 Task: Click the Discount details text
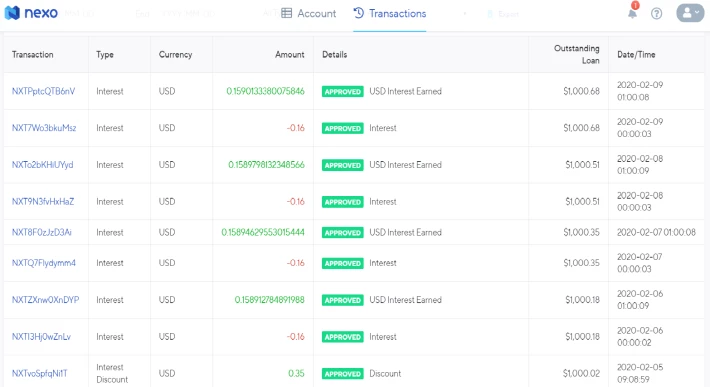tap(385, 373)
